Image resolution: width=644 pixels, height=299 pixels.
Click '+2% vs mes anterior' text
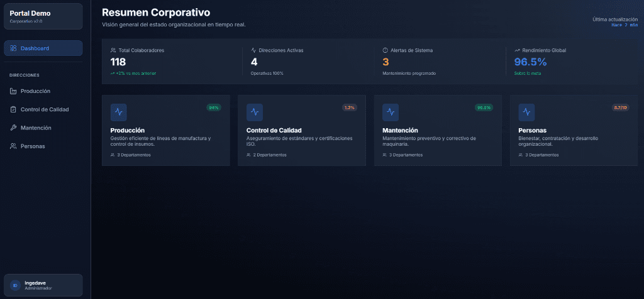pyautogui.click(x=136, y=73)
